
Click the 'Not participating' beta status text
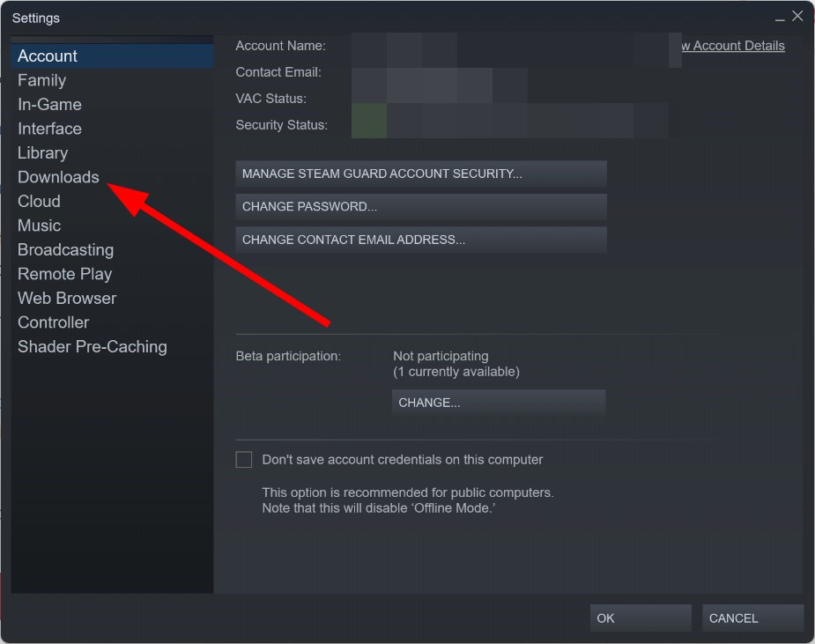[x=441, y=356]
